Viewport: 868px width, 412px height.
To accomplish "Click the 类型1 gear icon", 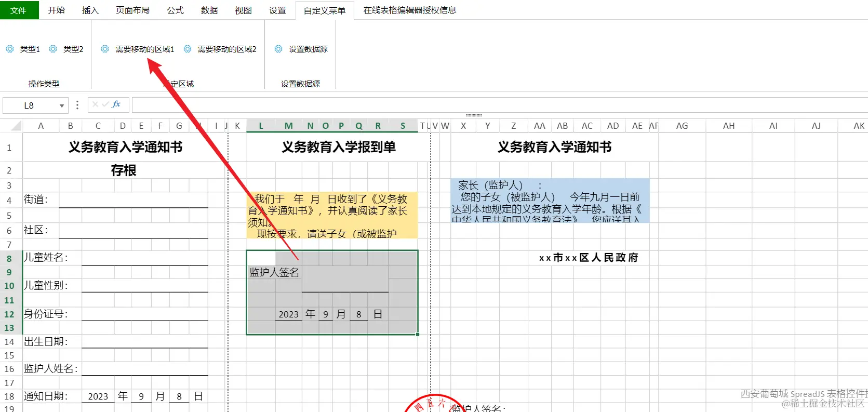I will click(10, 49).
